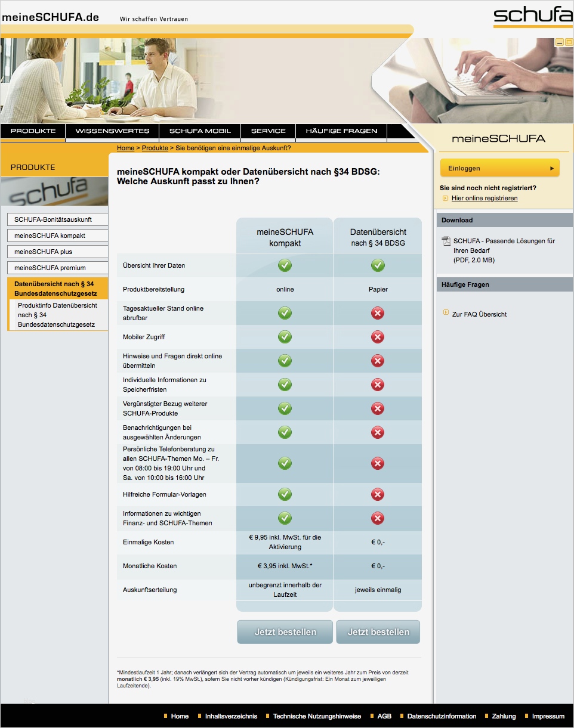Viewport: 574px width, 728px height.
Task: Click 'Papier' cell in Produktbereitstellung row
Action: (x=378, y=289)
